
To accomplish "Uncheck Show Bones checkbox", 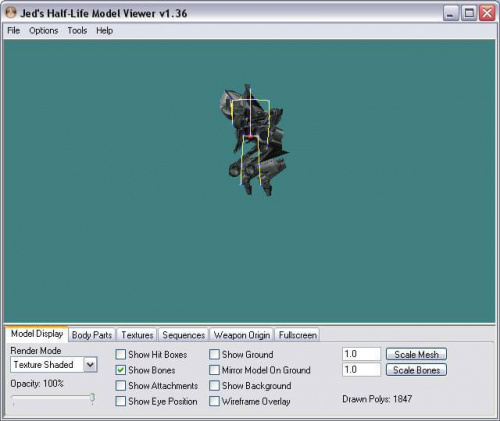I will click(x=121, y=370).
